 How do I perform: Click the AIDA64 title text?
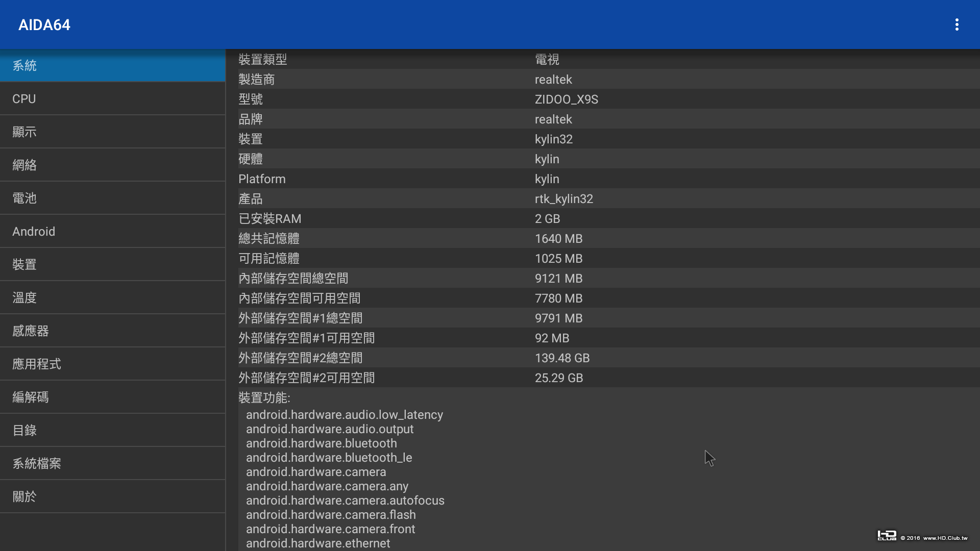(44, 25)
